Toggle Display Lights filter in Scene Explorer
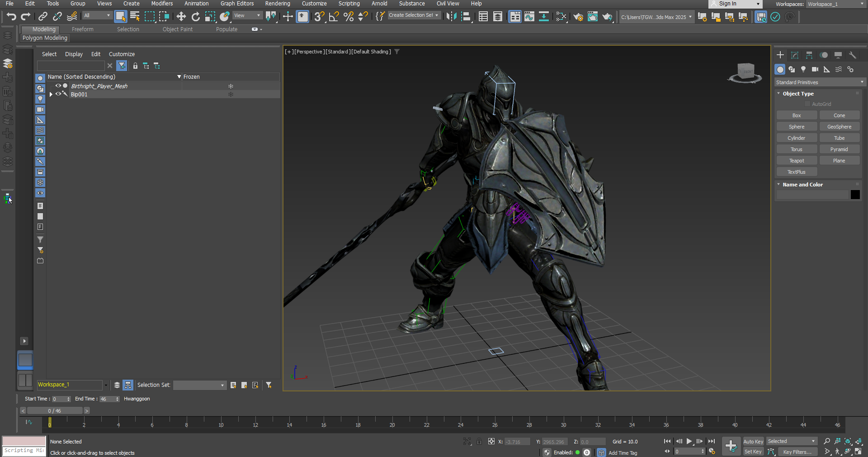Image resolution: width=868 pixels, height=457 pixels. 40,99
